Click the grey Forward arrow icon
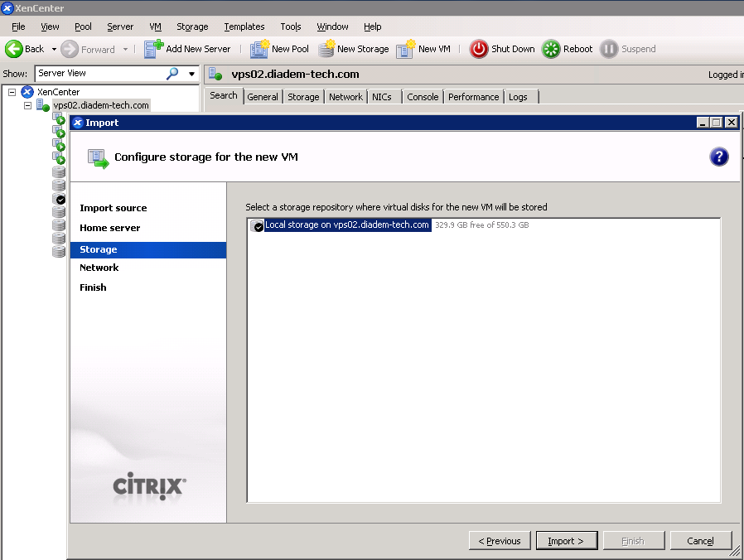 70,49
